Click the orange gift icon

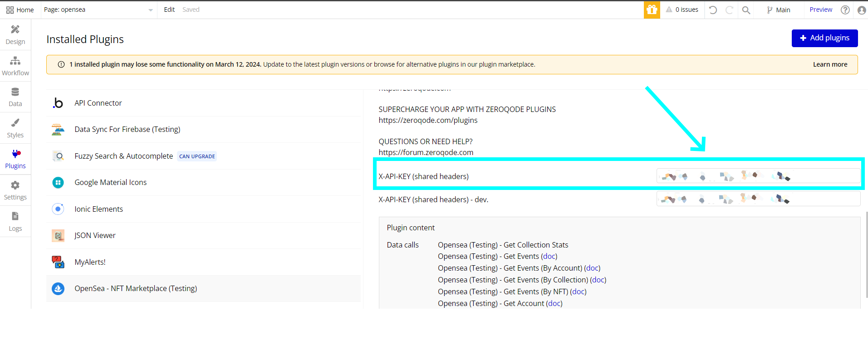tap(652, 10)
